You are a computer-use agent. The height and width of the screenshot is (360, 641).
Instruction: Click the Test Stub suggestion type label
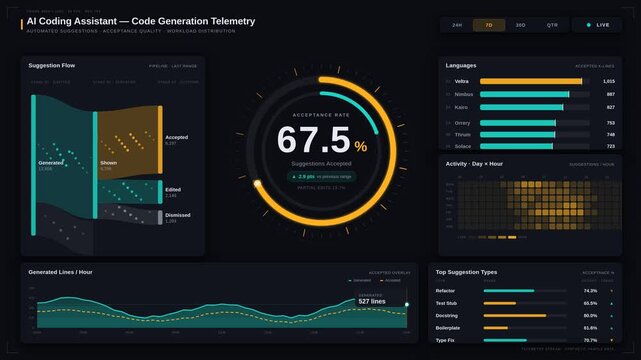pos(446,304)
